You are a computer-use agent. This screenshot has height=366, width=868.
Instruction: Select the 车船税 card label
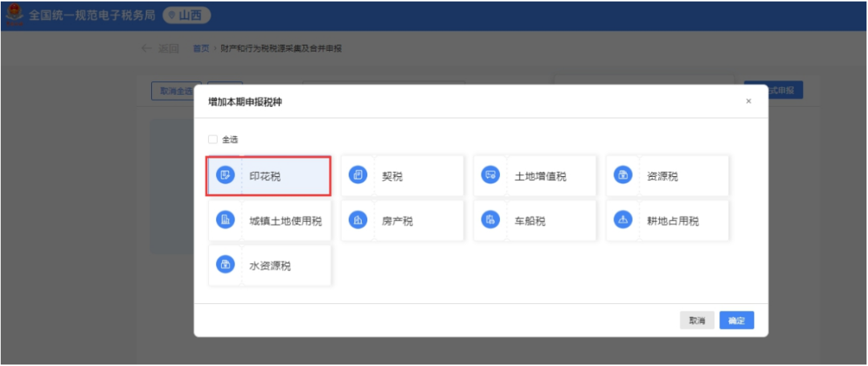(530, 221)
